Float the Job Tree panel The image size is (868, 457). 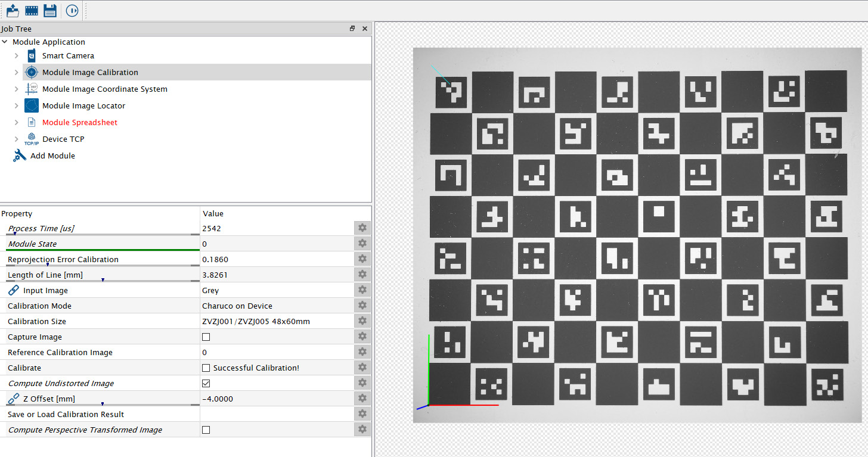point(352,29)
